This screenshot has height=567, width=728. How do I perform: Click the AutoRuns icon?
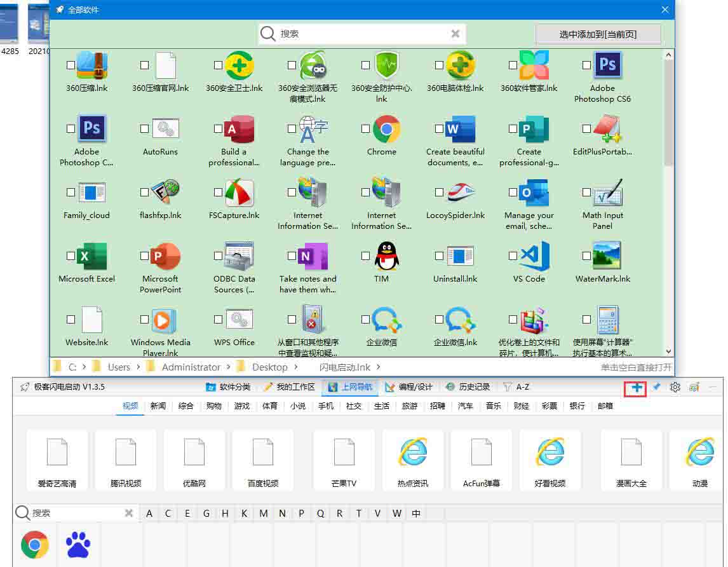click(x=165, y=129)
